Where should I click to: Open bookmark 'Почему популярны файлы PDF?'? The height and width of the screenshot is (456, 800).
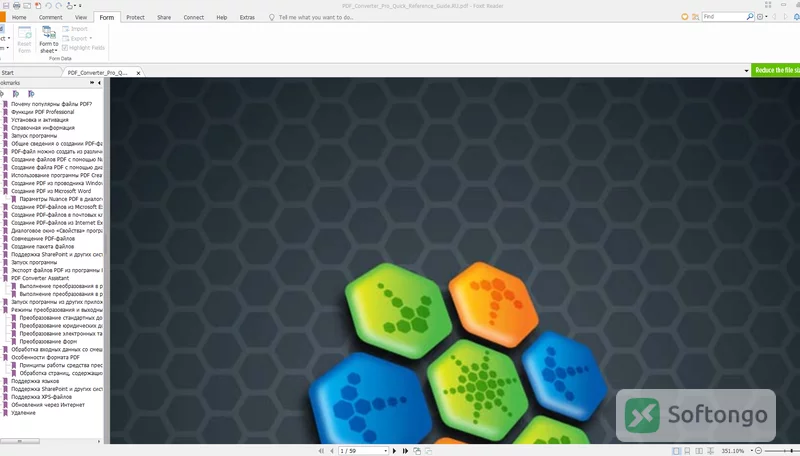tap(52, 104)
